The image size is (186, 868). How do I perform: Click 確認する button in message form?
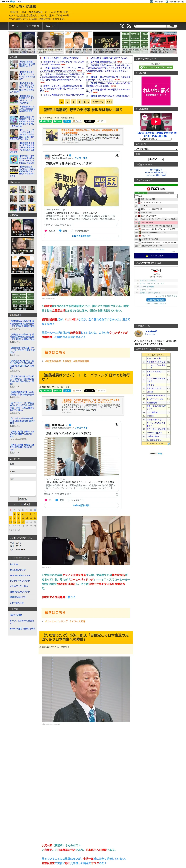23,499
